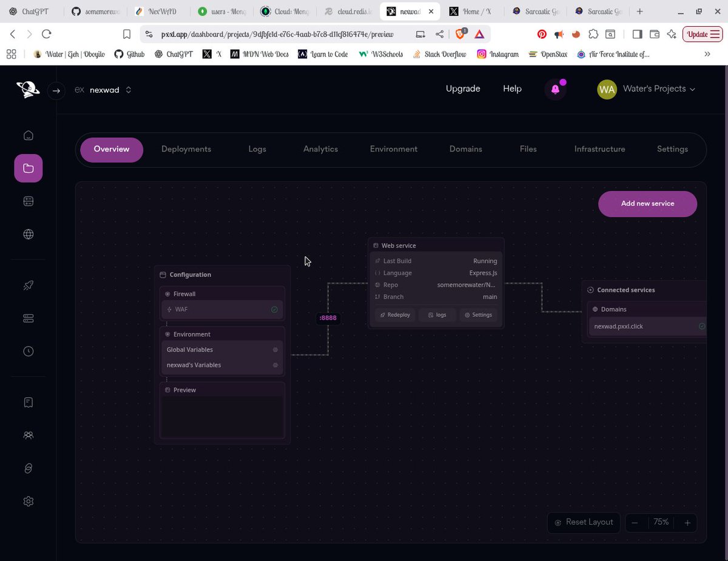Open the Home icon in the sidebar
Screen dimensions: 728x561
[x=28, y=135]
